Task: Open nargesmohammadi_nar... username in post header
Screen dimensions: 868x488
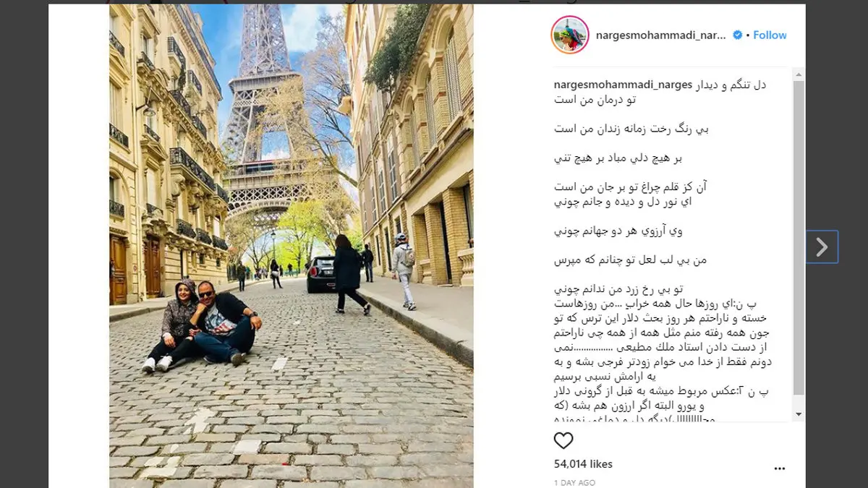Action: [x=660, y=35]
